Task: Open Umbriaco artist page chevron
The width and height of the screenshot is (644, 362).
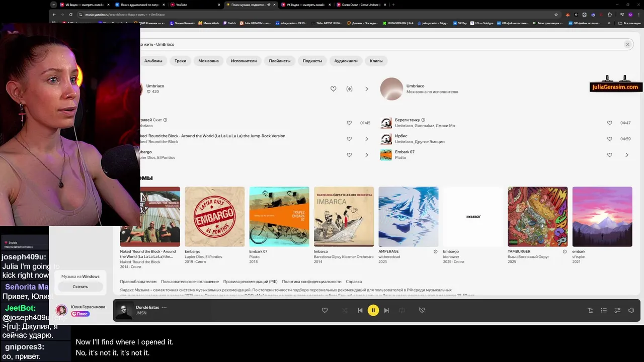Action: (x=367, y=89)
